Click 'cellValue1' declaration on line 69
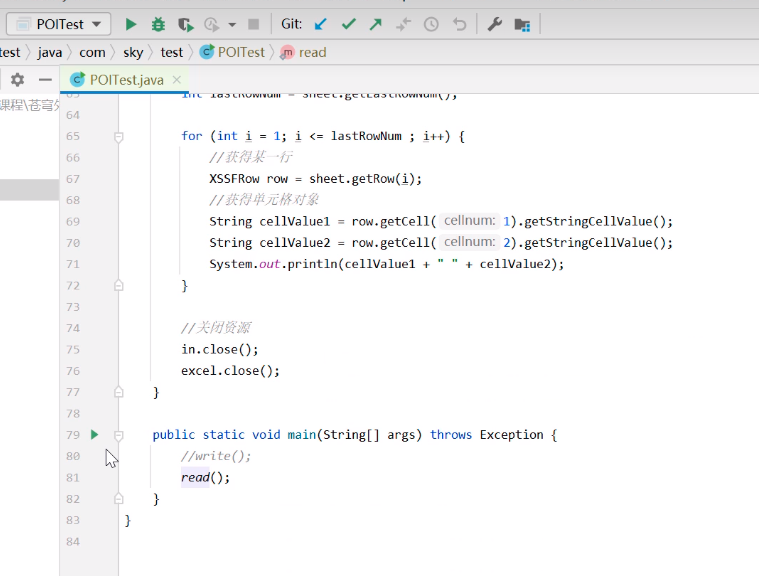This screenshot has height=576, width=759. [x=294, y=222]
